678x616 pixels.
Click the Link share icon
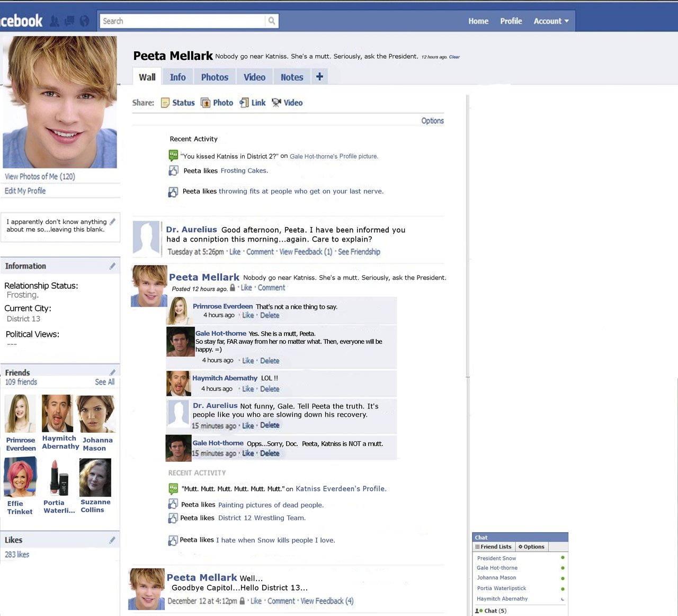tap(244, 103)
